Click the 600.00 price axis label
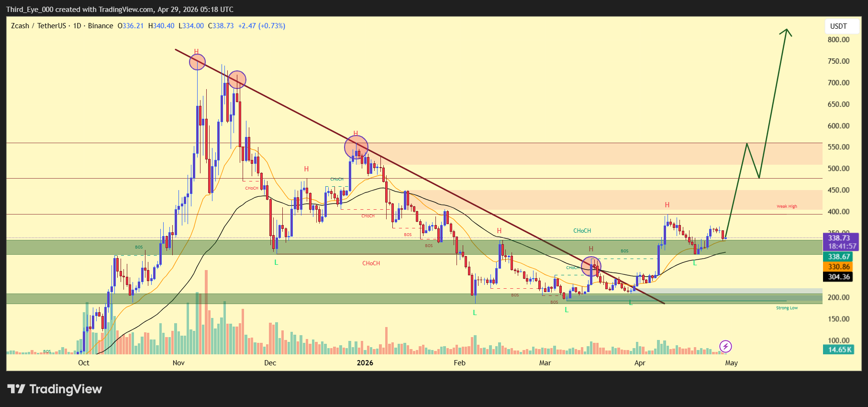The image size is (868, 407). 839,126
